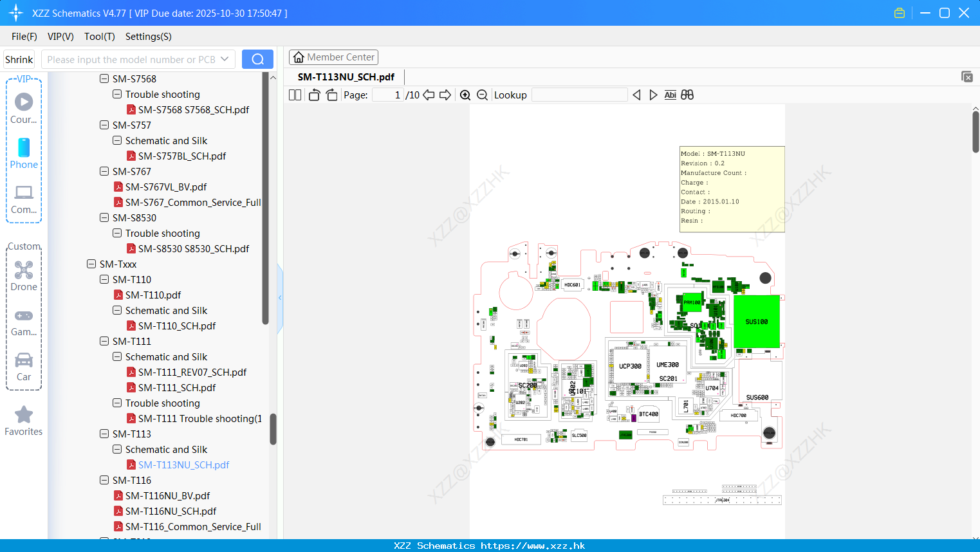This screenshot has height=552, width=980.
Task: Open the Game sidebar category
Action: point(24,322)
